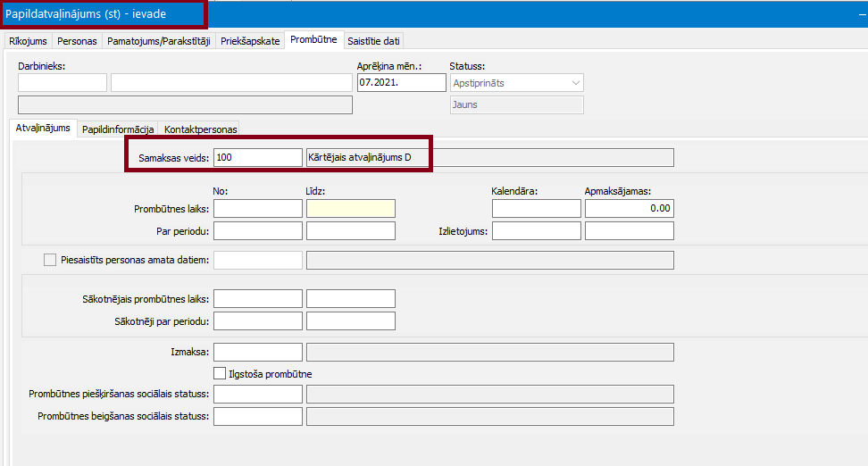Click the Aprēķina mēn. field

click(x=401, y=83)
